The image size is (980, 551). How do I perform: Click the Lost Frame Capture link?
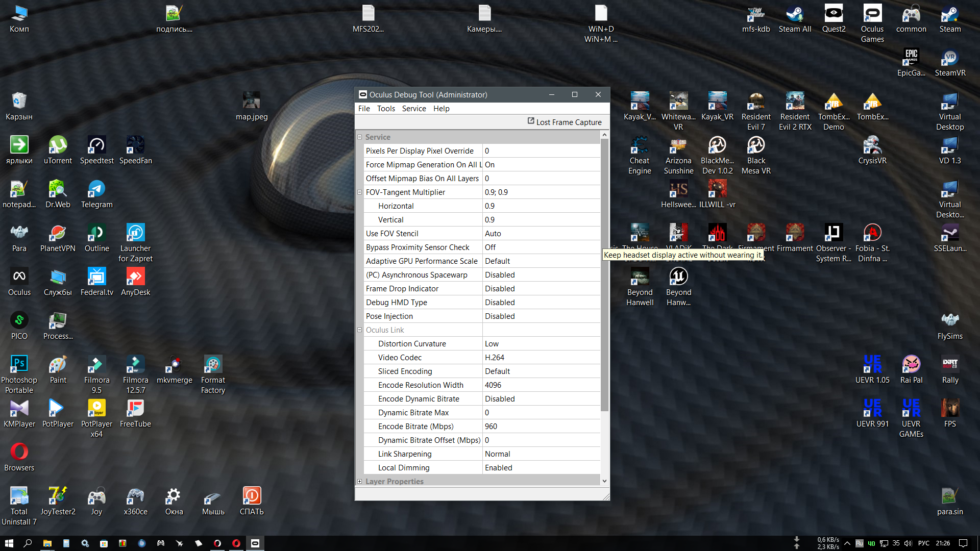pos(569,122)
